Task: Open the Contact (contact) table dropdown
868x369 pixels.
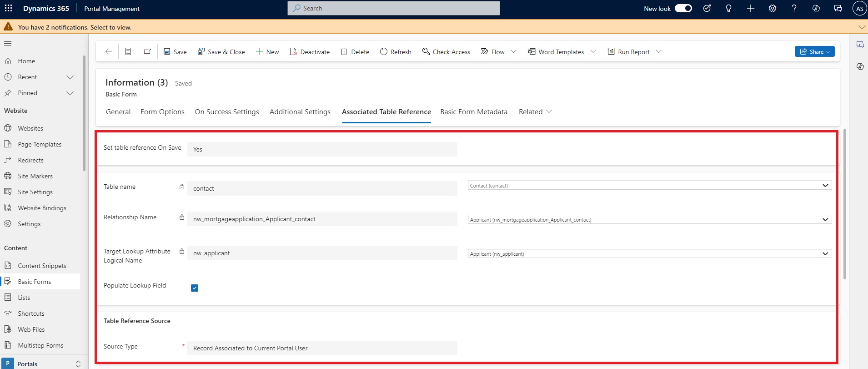Action: tap(649, 186)
